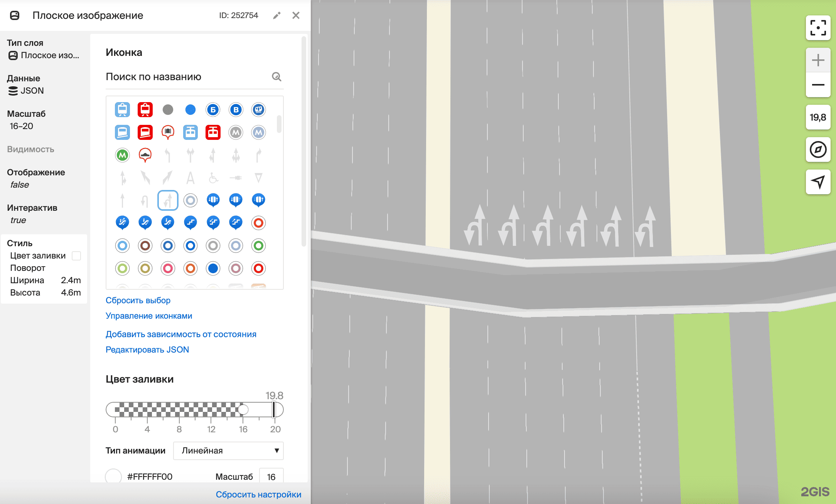Viewport: 836px width, 504px height.
Task: Click the Редактировать JSON link
Action: (x=147, y=349)
